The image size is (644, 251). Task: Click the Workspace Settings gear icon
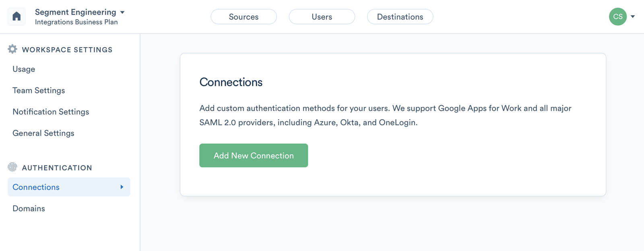12,49
